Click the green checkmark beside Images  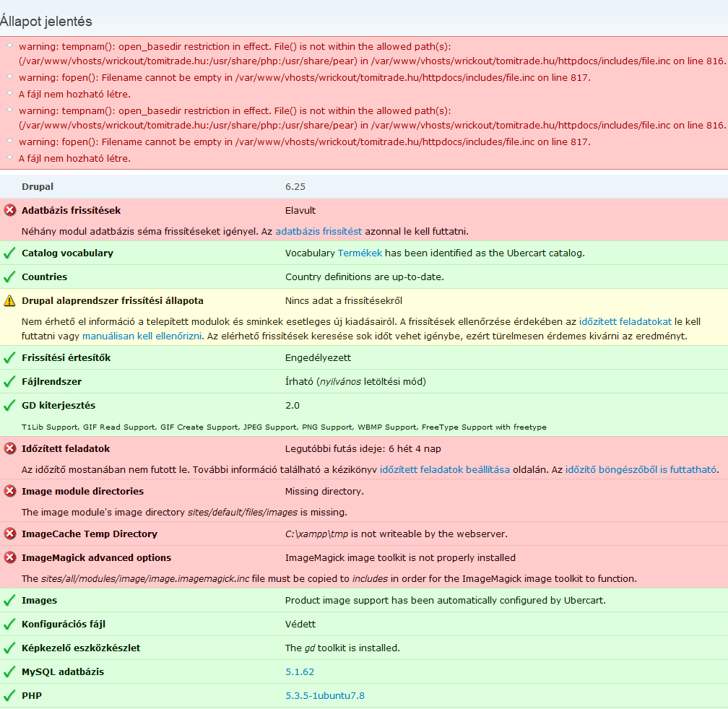pos(9,601)
